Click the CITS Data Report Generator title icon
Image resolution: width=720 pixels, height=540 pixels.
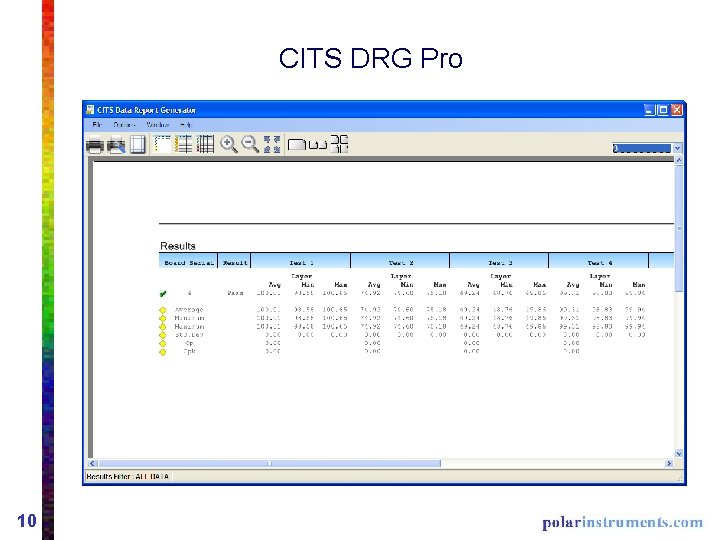(x=90, y=110)
